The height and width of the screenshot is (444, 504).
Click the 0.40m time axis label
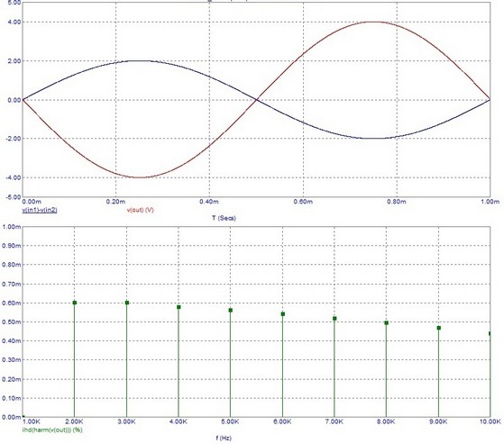pyautogui.click(x=209, y=202)
